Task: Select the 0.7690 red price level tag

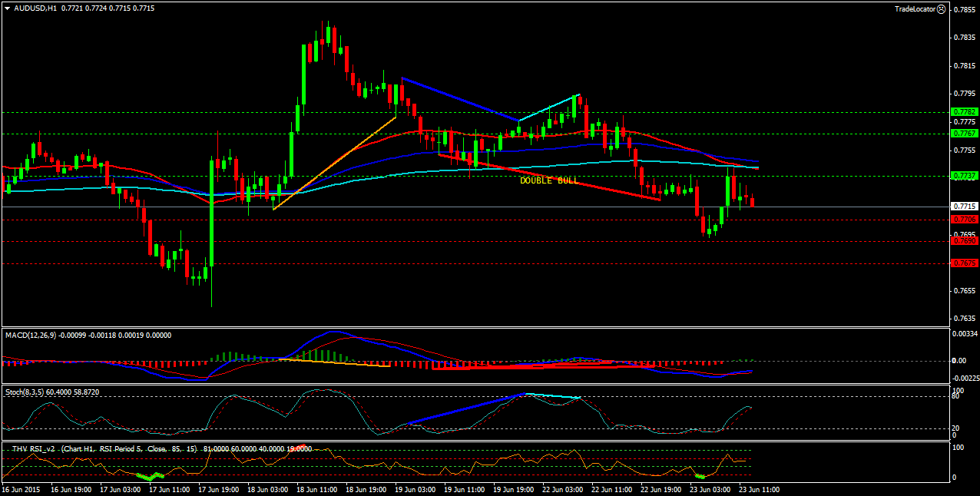Action: coord(965,241)
